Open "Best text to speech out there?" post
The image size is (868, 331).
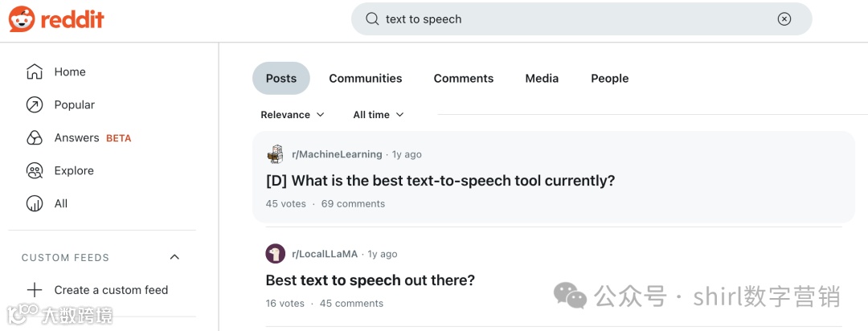(x=371, y=280)
